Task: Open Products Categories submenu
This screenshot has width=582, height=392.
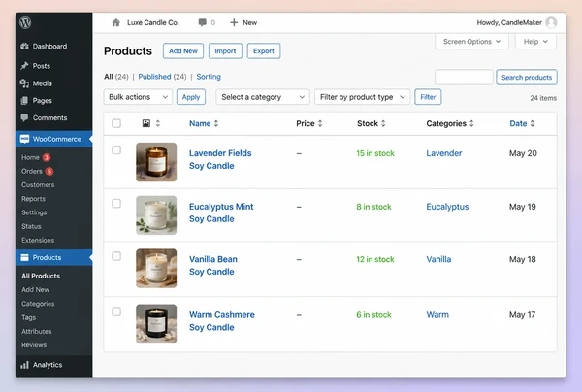Action: [38, 304]
